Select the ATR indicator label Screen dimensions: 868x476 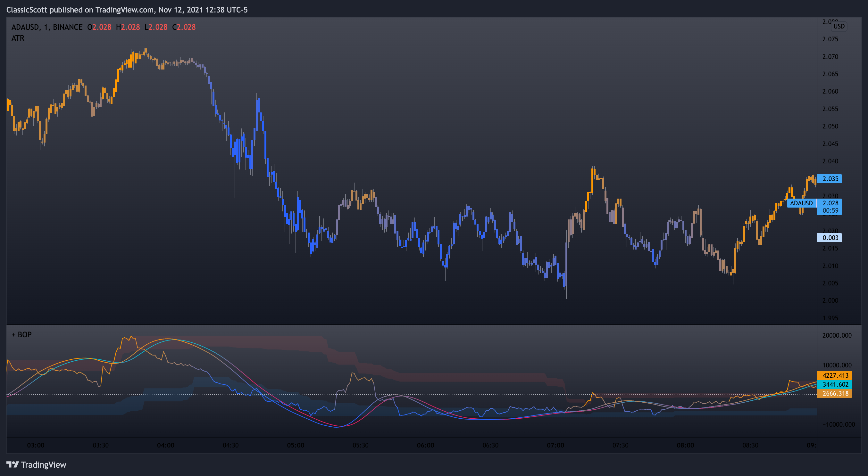point(18,38)
